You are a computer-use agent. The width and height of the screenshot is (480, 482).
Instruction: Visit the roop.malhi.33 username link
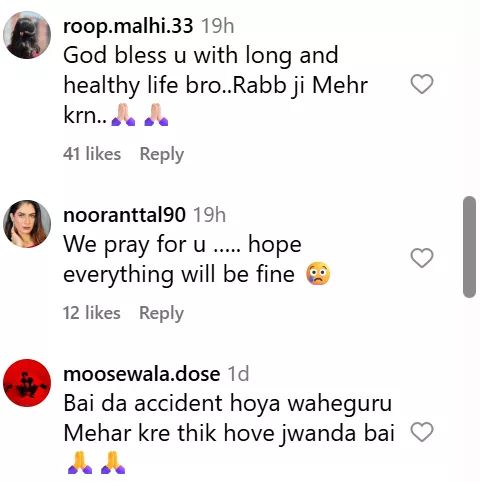[x=128, y=26]
